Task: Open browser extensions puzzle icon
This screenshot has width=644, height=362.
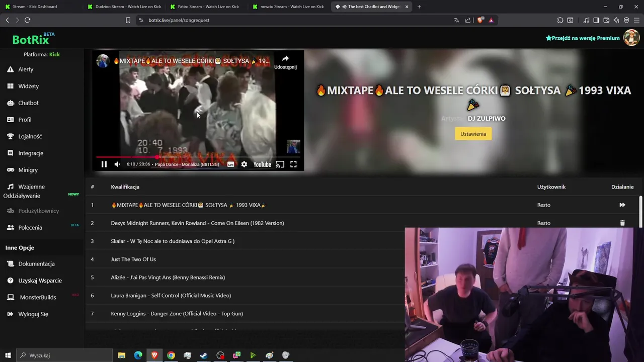Action: (560, 20)
